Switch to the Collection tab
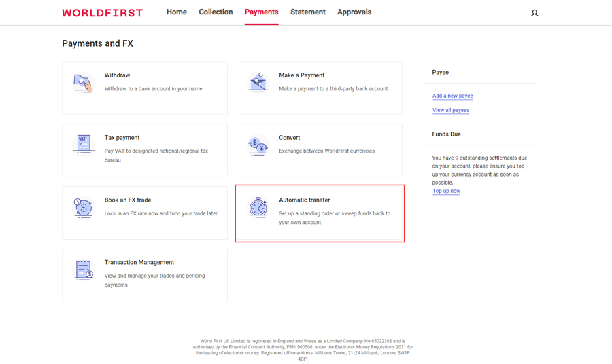The height and width of the screenshot is (364, 612). (x=216, y=12)
